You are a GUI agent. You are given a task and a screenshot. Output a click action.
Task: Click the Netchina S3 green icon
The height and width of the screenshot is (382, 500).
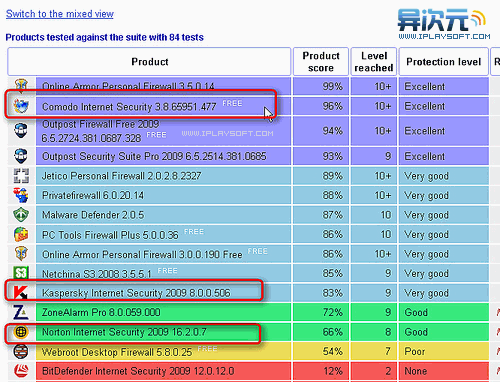tap(21, 273)
